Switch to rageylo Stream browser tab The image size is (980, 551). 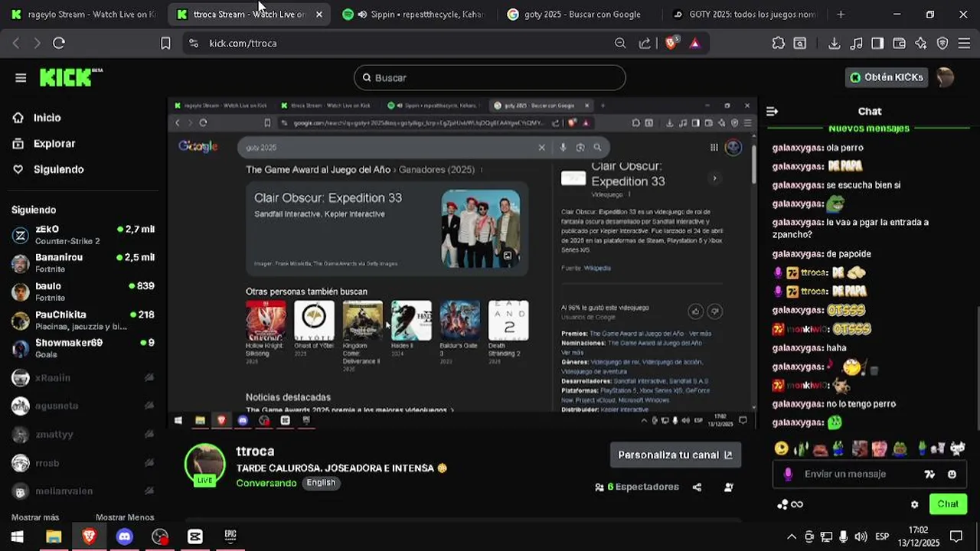pos(82,15)
